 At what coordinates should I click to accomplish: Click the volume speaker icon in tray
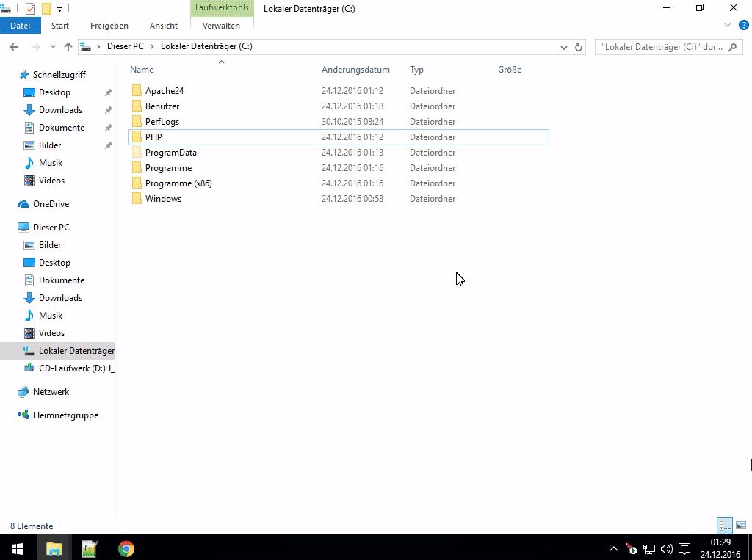point(666,548)
